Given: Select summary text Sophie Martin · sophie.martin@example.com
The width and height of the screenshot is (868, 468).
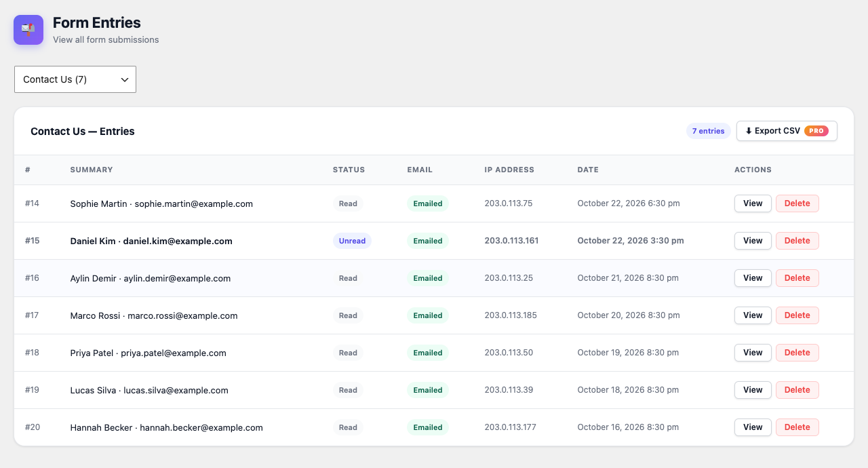Looking at the screenshot, I should tap(161, 203).
